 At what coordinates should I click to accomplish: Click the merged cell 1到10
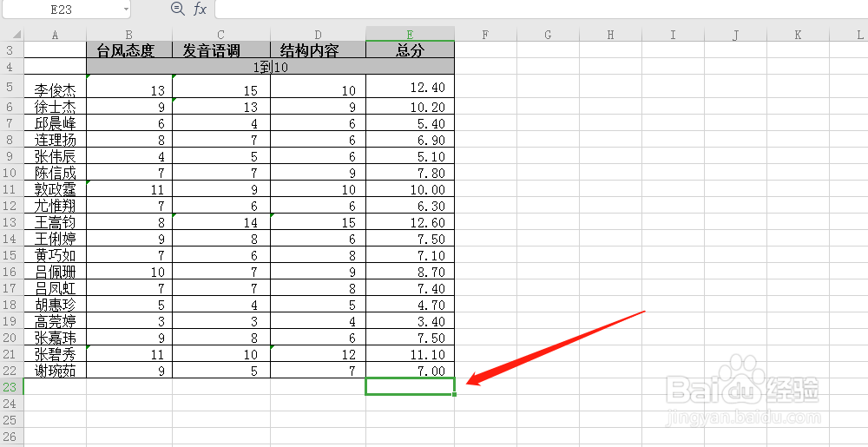click(271, 67)
